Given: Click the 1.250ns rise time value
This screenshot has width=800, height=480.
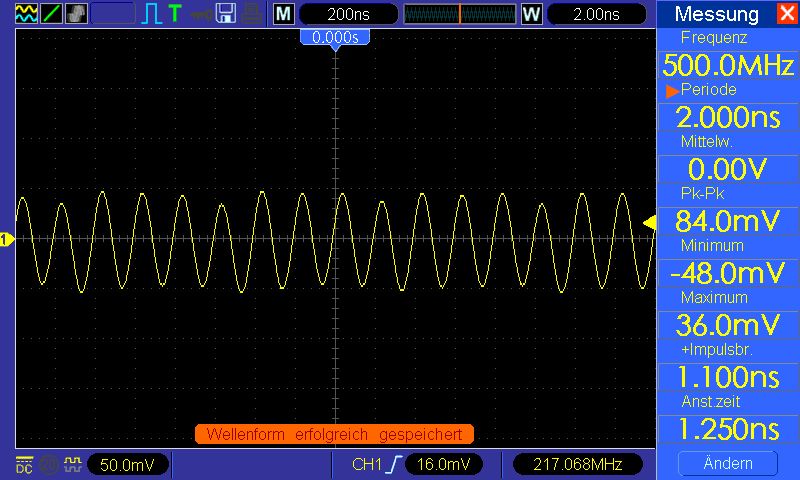Looking at the screenshot, I should point(728,429).
